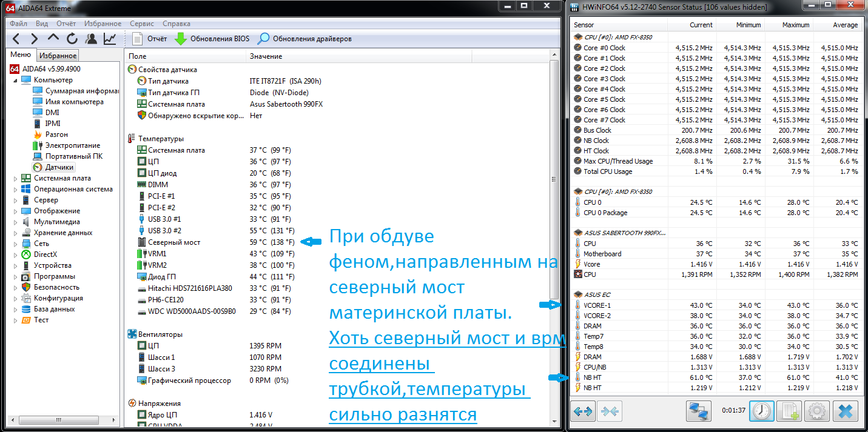Screen dimensions: 868x432
Task: Select Шасси 3 fan row
Action: (x=209, y=368)
